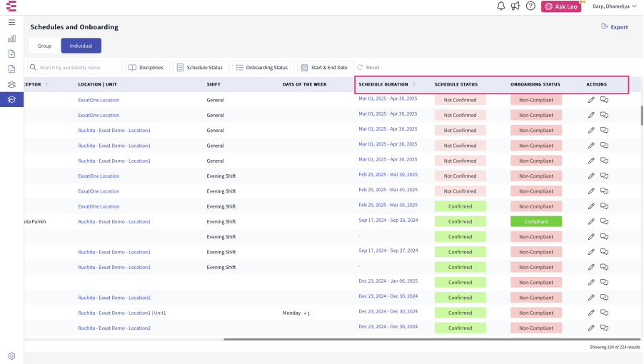Click the vertical table scrollbar
The height and width of the screenshot is (364, 644).
point(642,116)
